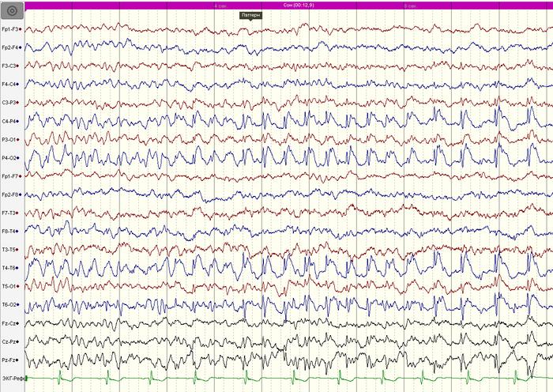Screen dimensions: 553x392
Task: Click the P4-O2 channel label
Action: 10,157
